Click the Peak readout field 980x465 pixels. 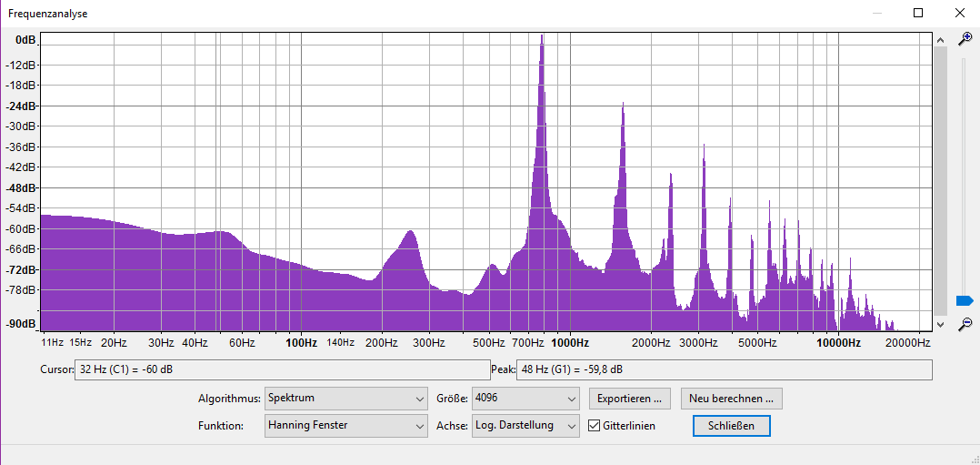(x=725, y=369)
